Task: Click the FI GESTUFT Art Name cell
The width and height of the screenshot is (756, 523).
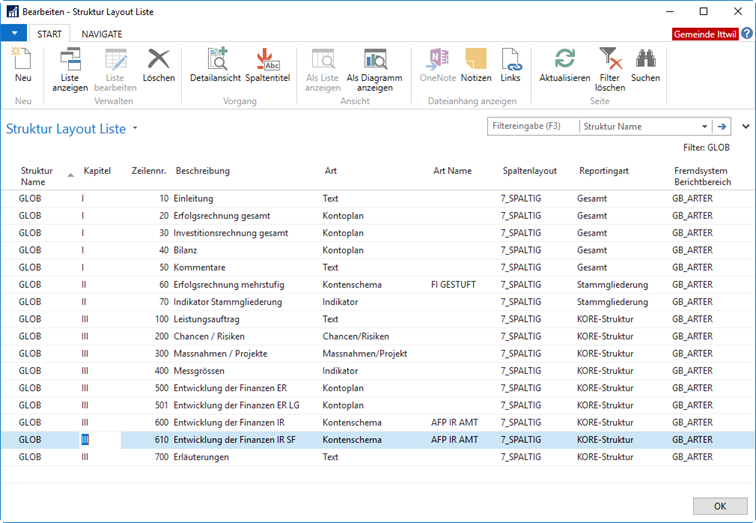Action: [x=453, y=284]
